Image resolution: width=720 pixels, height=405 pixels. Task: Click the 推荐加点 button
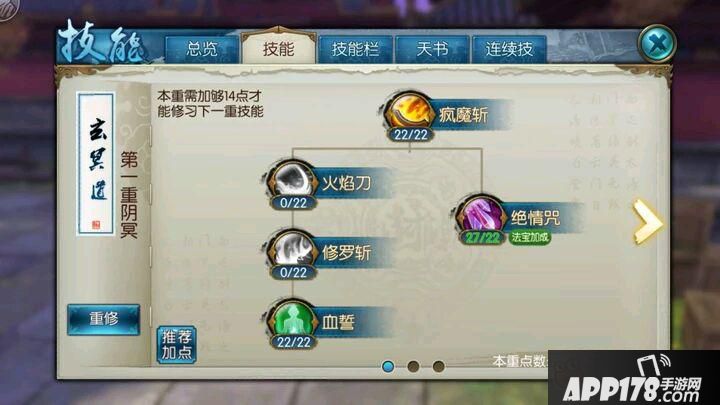[x=176, y=345]
